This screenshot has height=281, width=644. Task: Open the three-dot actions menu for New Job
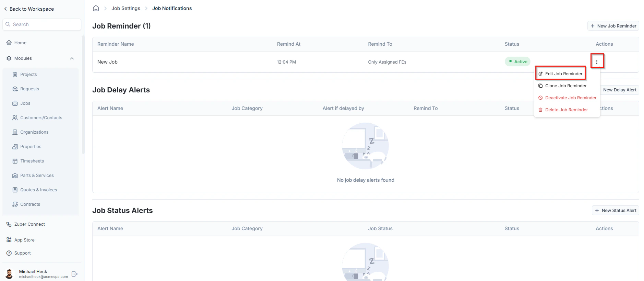point(597,62)
